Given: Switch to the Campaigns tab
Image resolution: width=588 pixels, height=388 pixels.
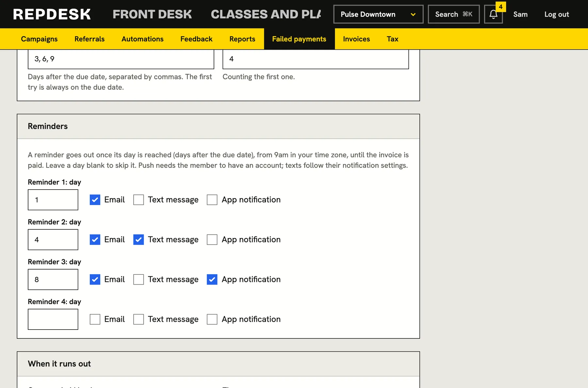Looking at the screenshot, I should [39, 39].
